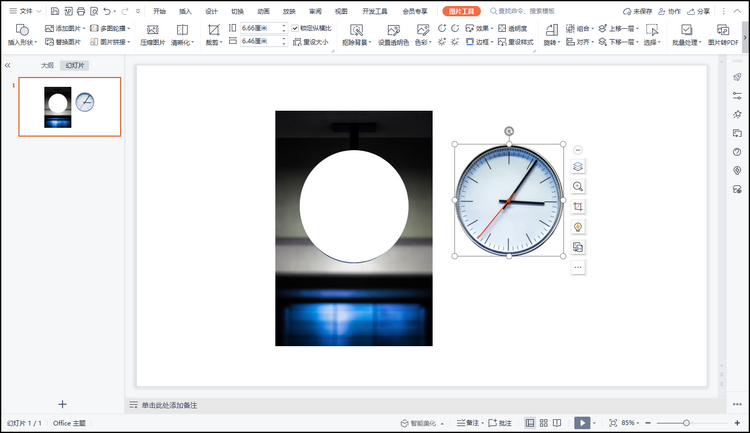
Task: Click floating more (…) icon beside clock
Action: [x=578, y=267]
